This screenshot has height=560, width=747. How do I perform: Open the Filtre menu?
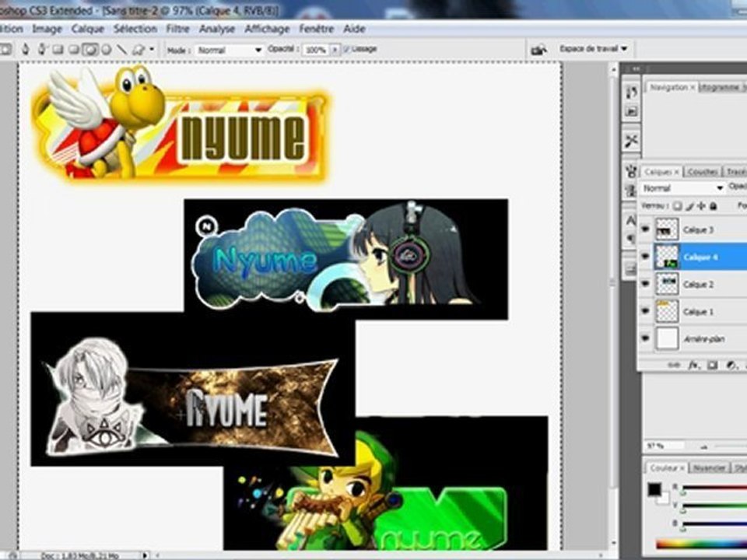click(177, 29)
